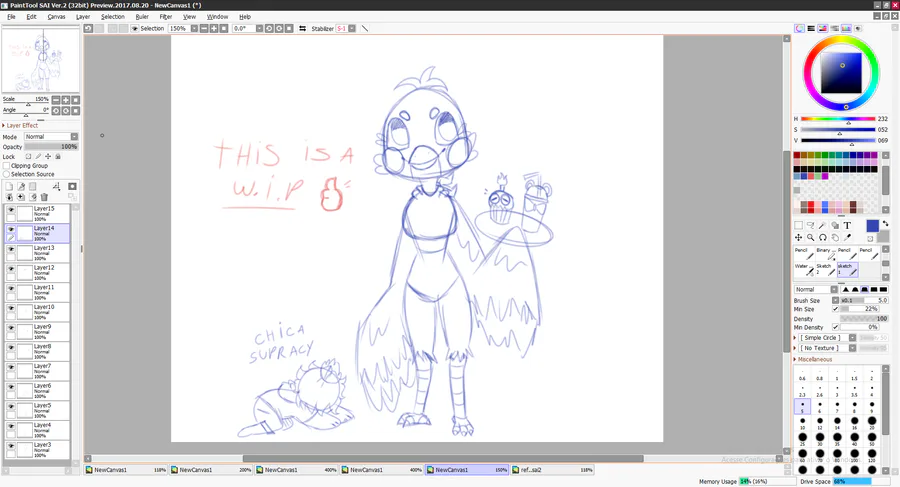The width and height of the screenshot is (900, 487).
Task: Open the zoom percentage dropdown in toolbar
Action: pyautogui.click(x=194, y=28)
